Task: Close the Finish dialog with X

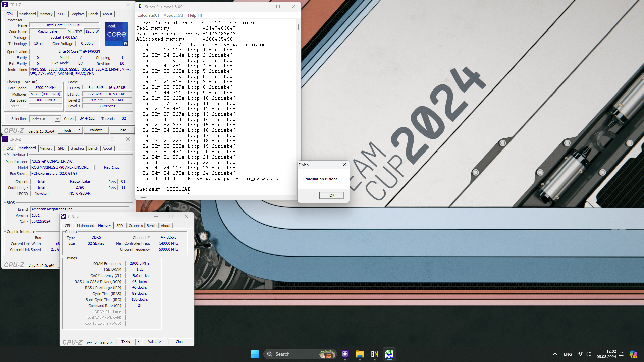Action: click(344, 165)
